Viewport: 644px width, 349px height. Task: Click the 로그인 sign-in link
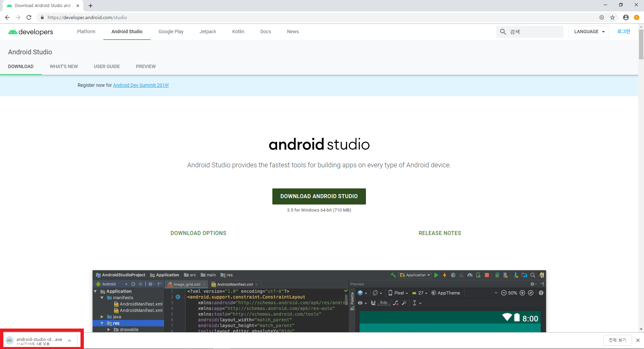click(x=624, y=31)
